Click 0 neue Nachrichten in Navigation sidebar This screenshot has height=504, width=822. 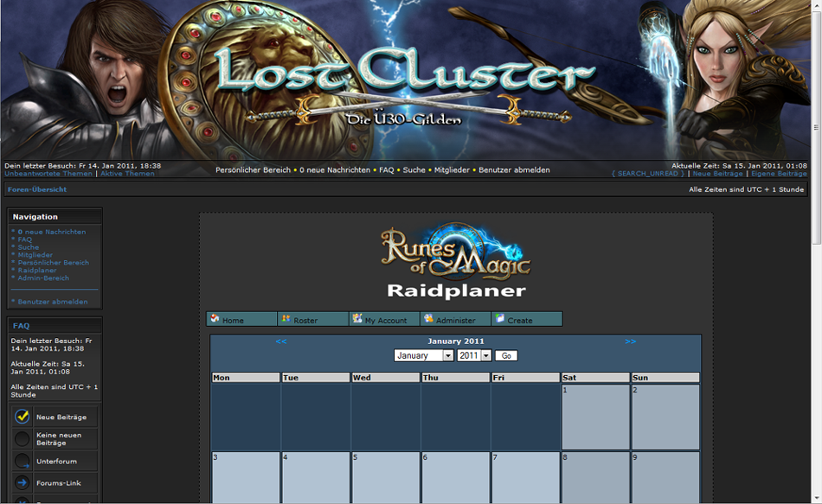[52, 232]
